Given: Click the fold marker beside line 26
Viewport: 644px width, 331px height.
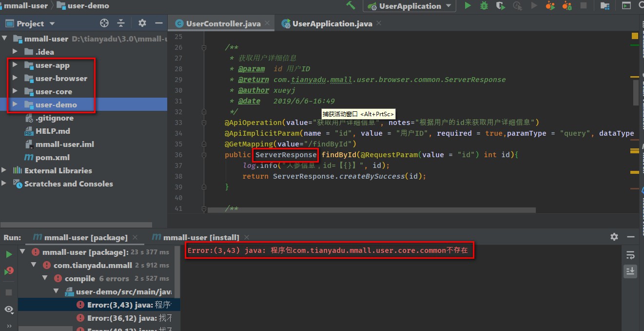Looking at the screenshot, I should tap(204, 47).
